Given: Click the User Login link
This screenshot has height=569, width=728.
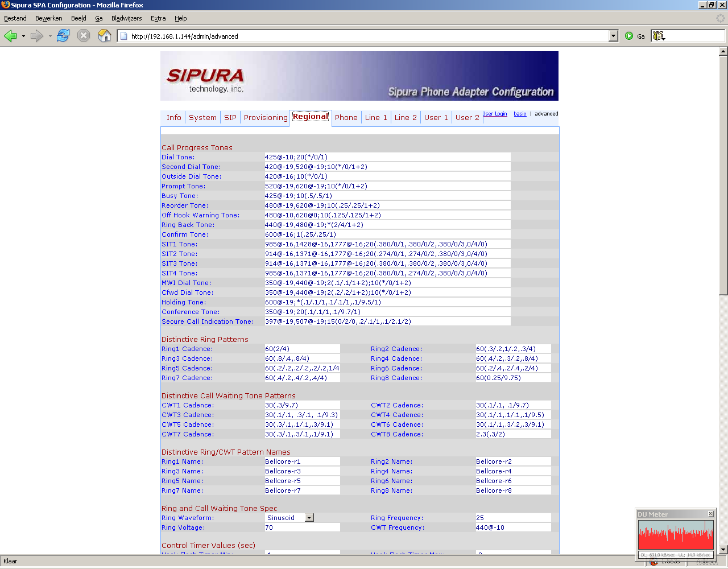Looking at the screenshot, I should click(495, 114).
